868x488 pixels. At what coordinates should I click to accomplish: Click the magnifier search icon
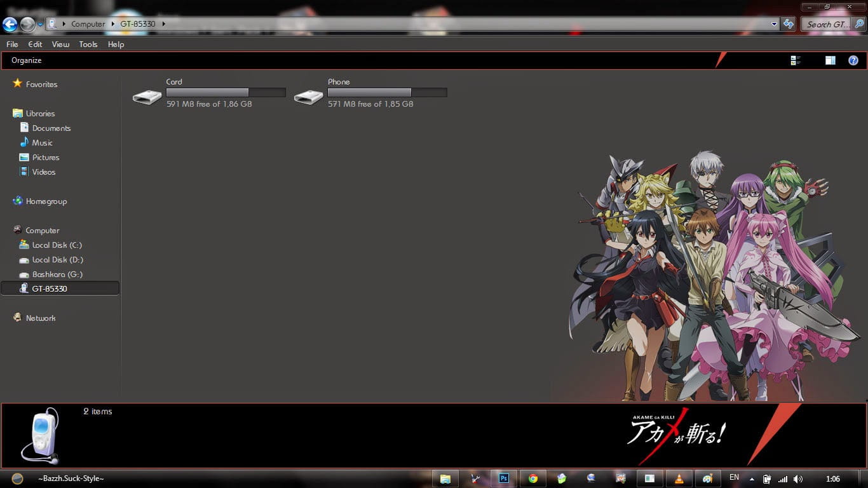(859, 24)
